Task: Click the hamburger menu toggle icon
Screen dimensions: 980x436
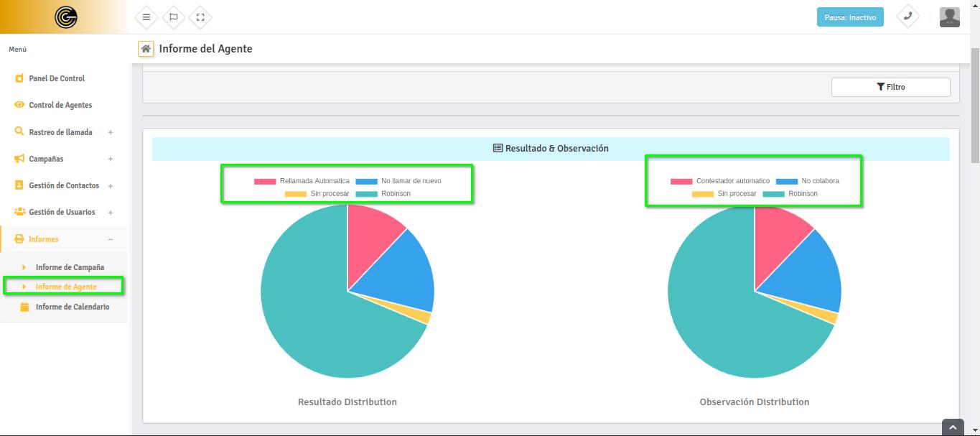Action: click(x=146, y=17)
